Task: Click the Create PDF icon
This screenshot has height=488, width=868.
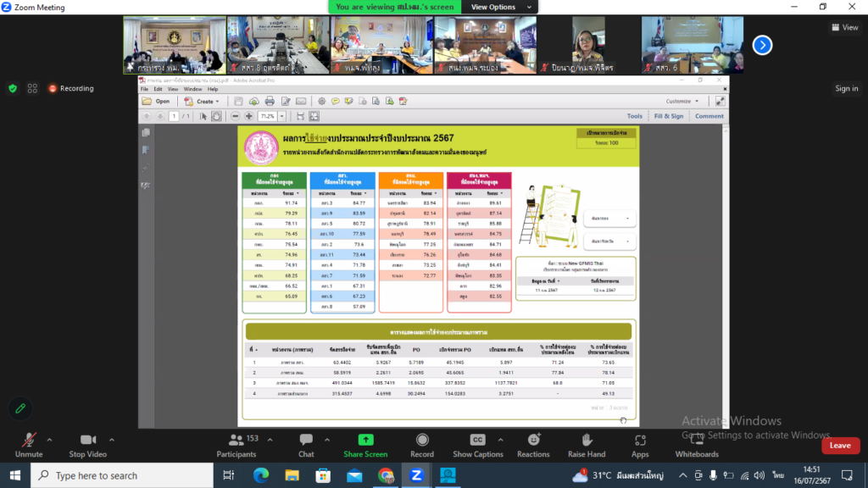Action: pos(189,102)
